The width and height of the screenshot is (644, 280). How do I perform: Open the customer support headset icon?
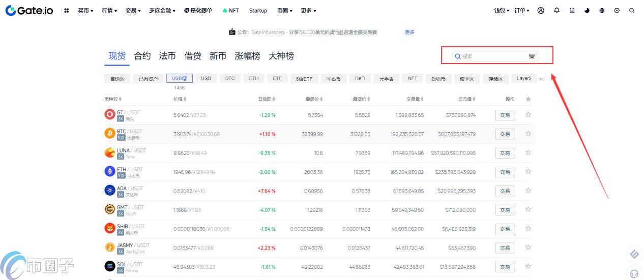click(634, 273)
